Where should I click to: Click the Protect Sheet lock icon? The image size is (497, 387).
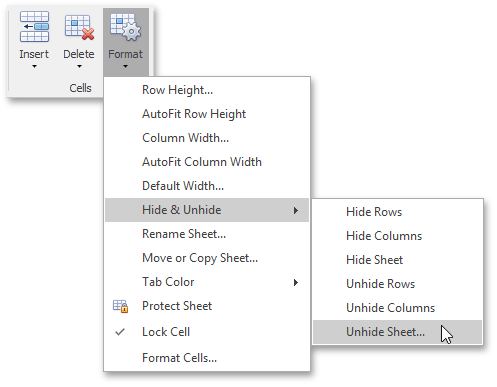(120, 306)
